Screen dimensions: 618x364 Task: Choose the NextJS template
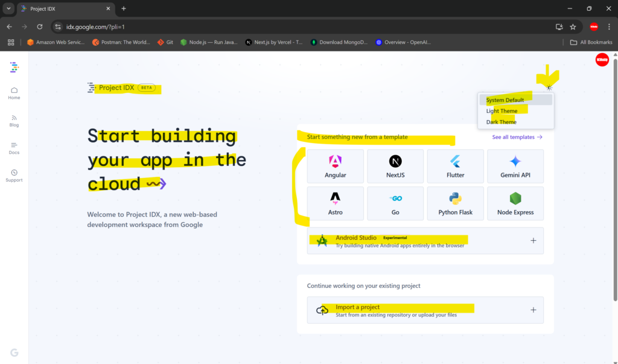[x=395, y=166]
